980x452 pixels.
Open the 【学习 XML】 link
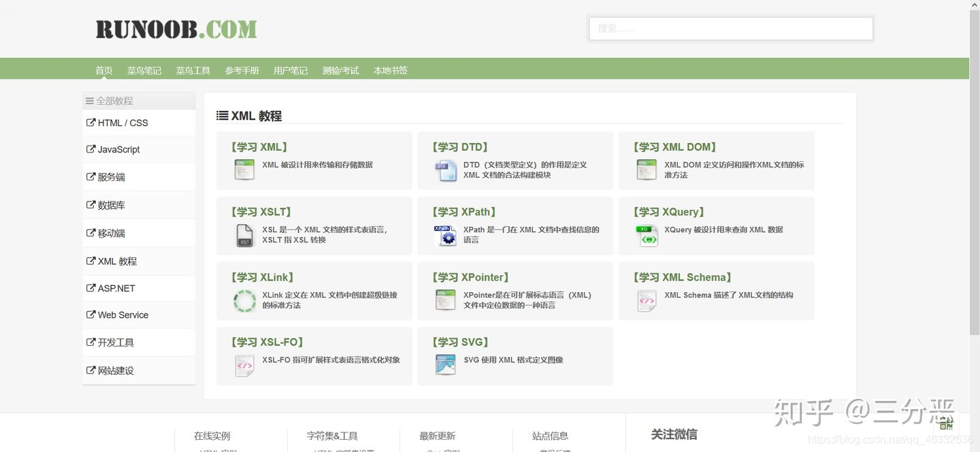click(x=258, y=147)
